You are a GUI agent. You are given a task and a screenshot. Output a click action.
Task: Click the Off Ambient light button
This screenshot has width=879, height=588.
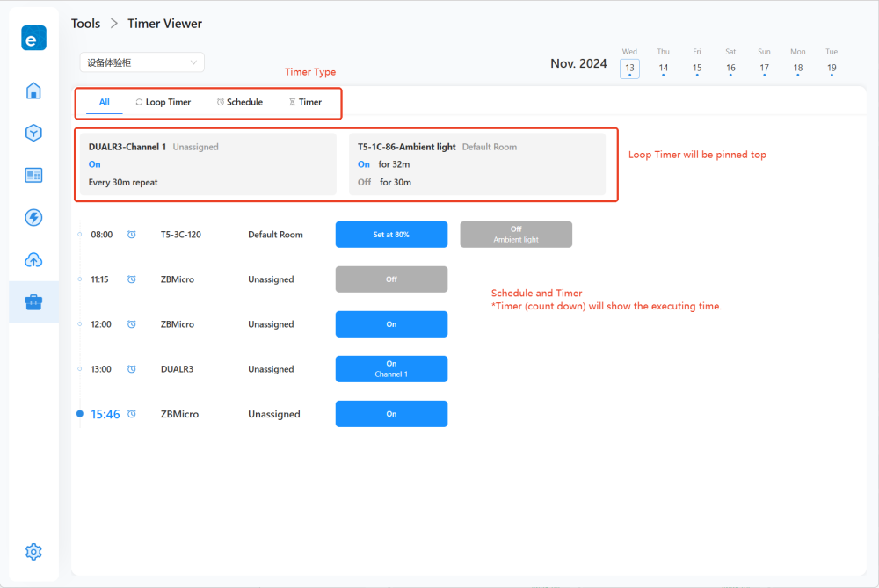(x=516, y=235)
